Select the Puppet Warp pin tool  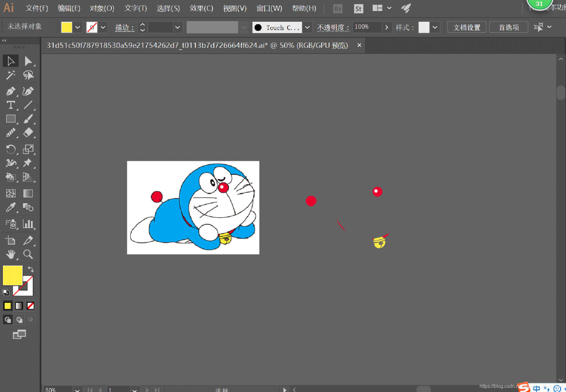[x=28, y=163]
